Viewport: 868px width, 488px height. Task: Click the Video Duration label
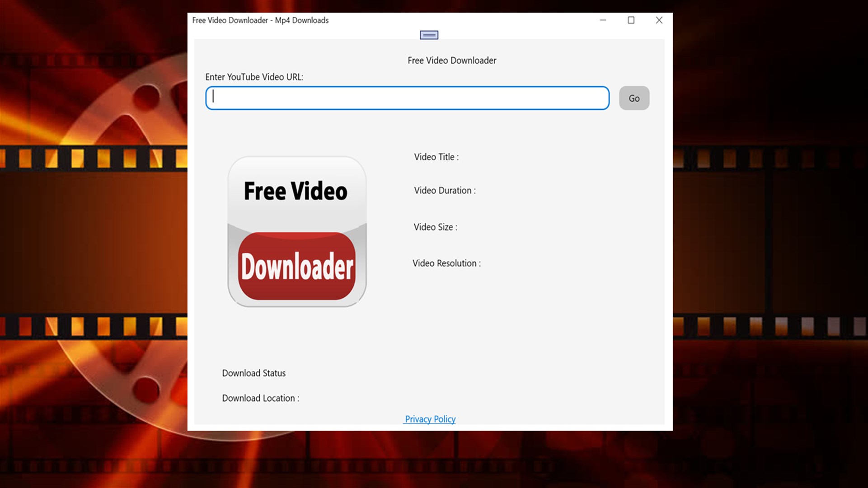click(x=445, y=190)
